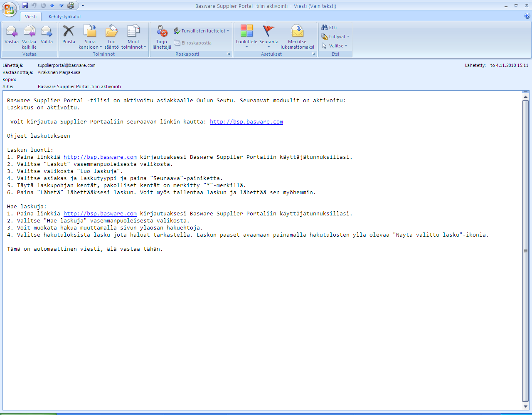Click the Redo arrow in Quick Access

coord(43,5)
